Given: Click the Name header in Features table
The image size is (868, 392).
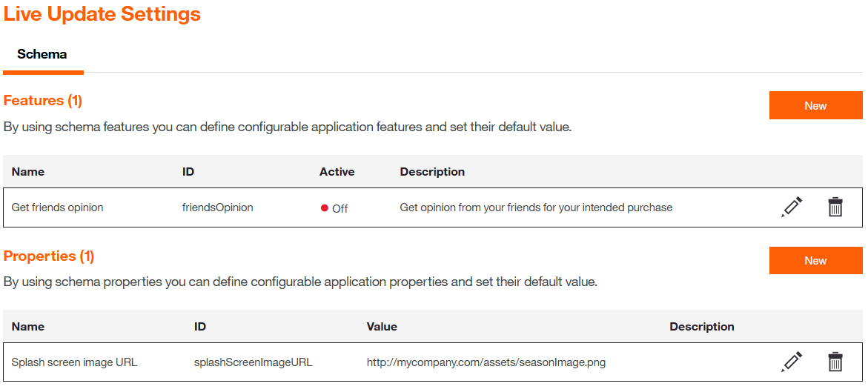Looking at the screenshot, I should pyautogui.click(x=28, y=172).
